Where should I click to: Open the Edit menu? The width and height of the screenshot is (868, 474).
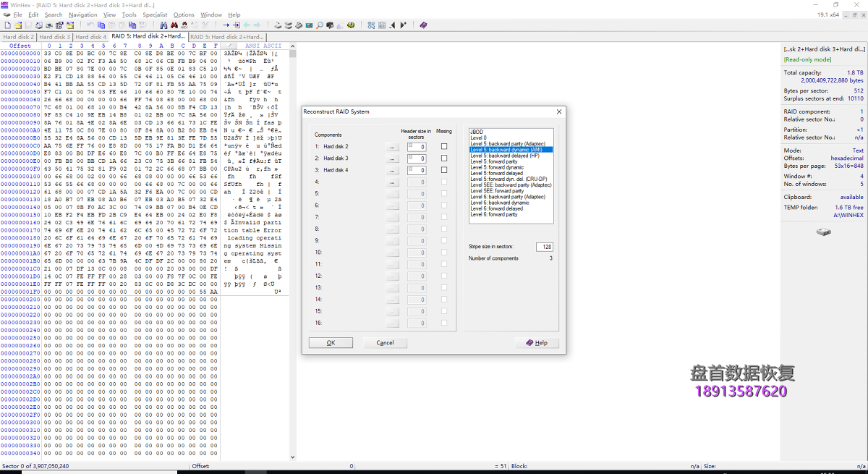[x=34, y=14]
